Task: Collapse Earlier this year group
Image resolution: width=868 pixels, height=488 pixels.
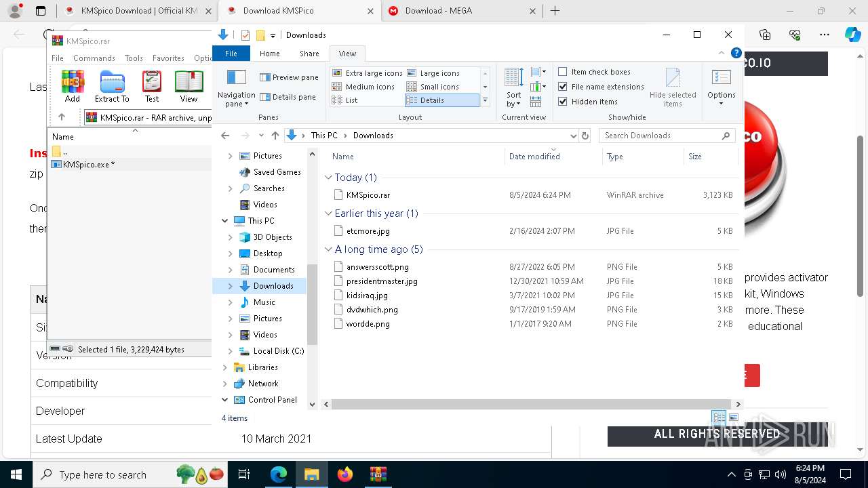Action: 329,213
